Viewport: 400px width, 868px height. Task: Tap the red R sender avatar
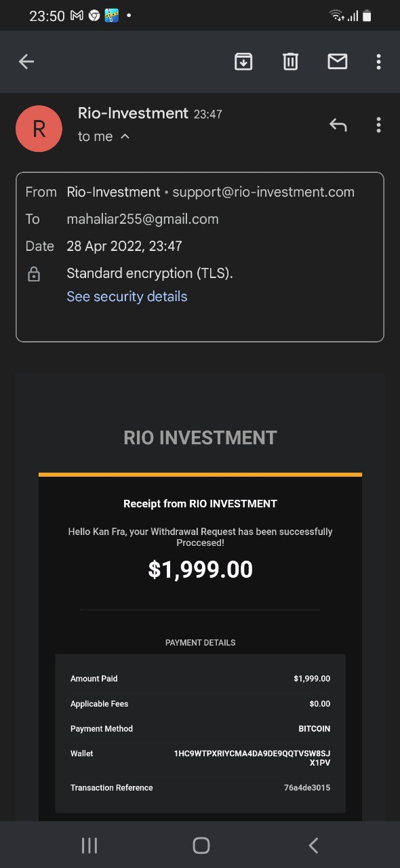coord(39,129)
